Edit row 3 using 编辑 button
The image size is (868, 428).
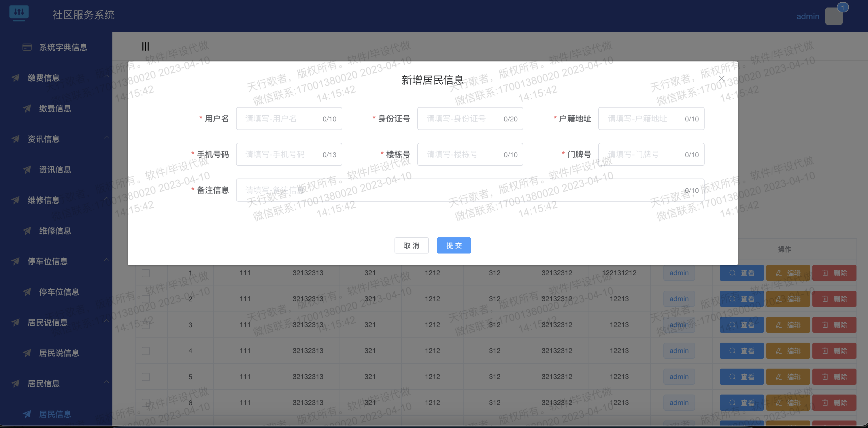click(x=788, y=325)
